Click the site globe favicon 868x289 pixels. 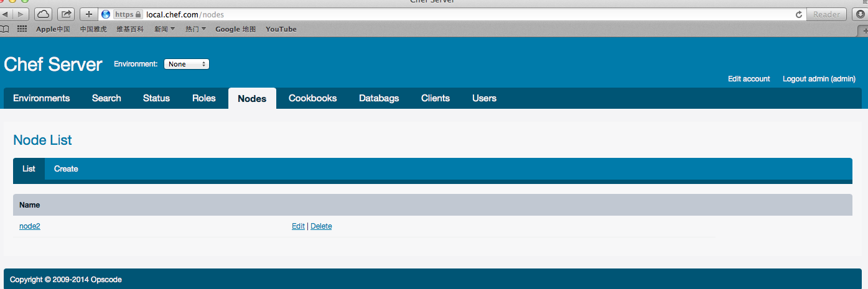coord(106,14)
